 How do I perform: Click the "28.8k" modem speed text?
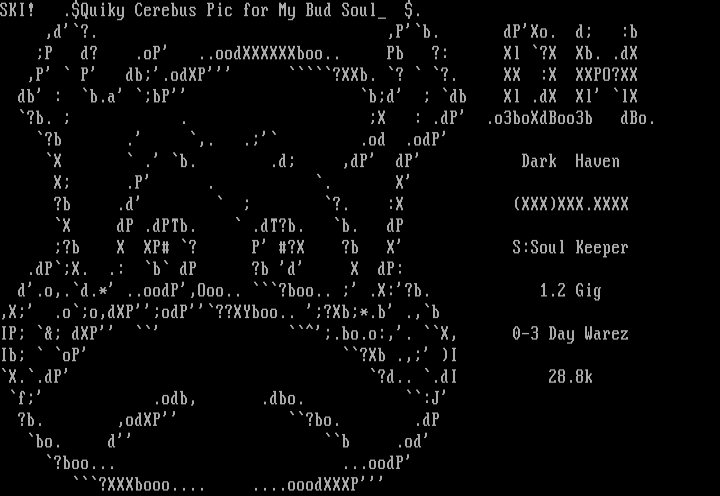coord(570,377)
